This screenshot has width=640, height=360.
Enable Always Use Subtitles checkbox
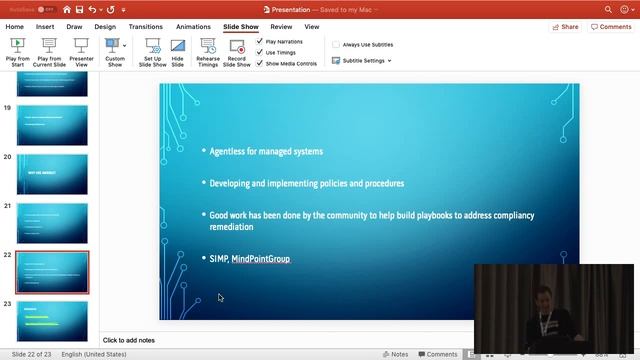336,44
